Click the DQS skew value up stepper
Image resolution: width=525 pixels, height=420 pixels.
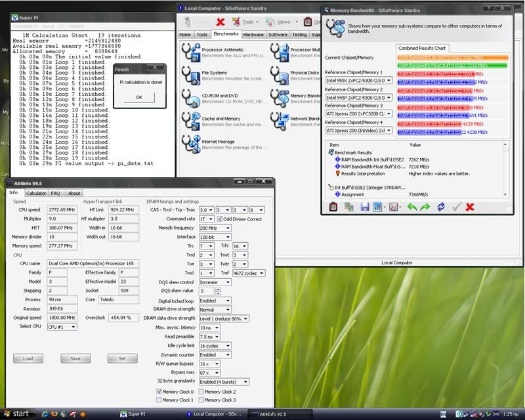[219, 289]
